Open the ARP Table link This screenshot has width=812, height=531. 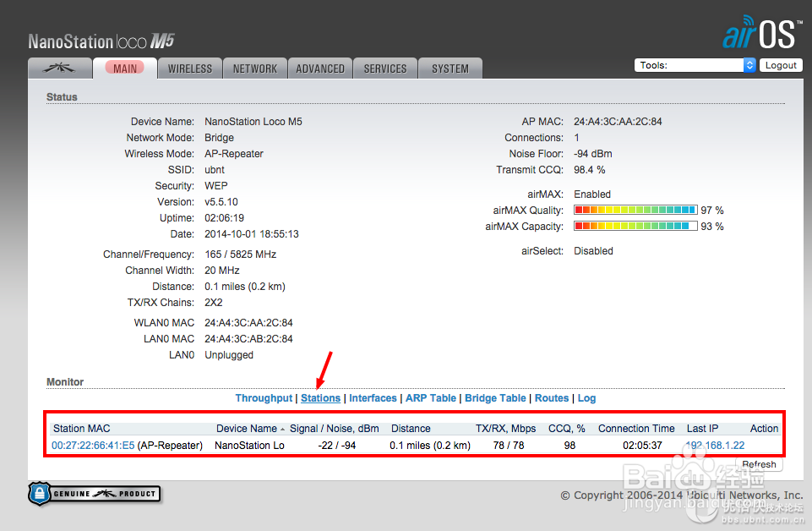(431, 398)
